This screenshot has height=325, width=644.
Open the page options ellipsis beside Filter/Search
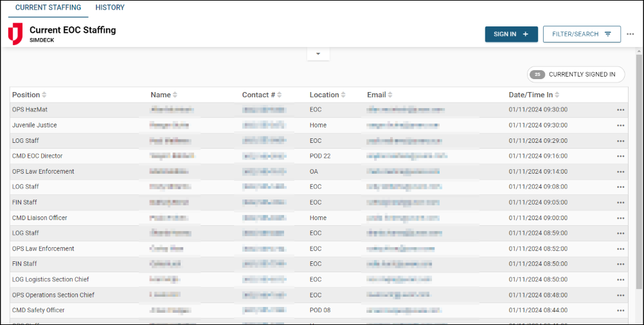(630, 34)
